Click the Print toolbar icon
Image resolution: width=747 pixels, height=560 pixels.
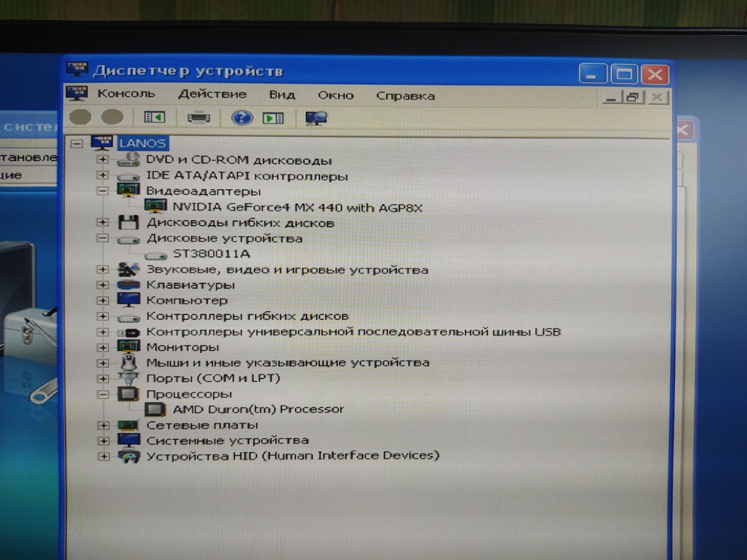(198, 118)
